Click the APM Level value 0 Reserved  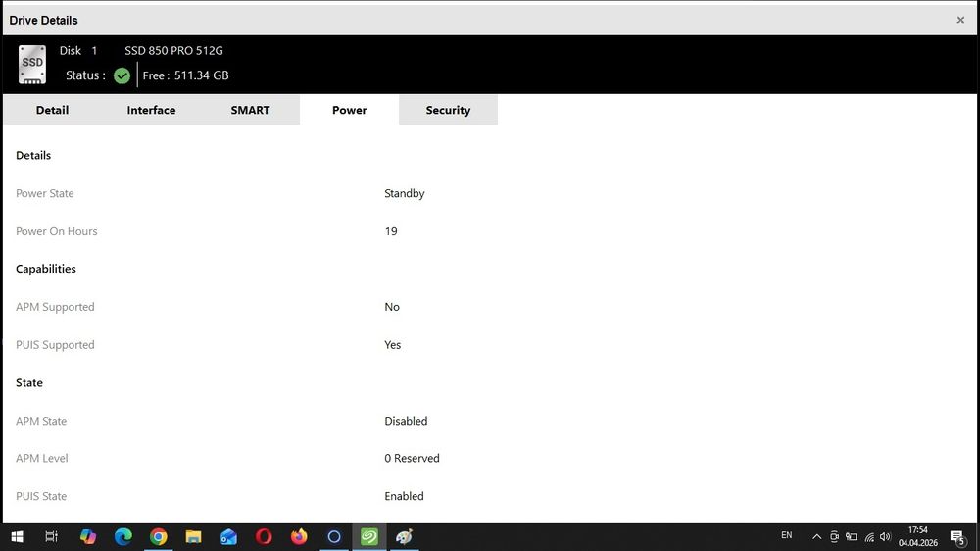point(412,459)
